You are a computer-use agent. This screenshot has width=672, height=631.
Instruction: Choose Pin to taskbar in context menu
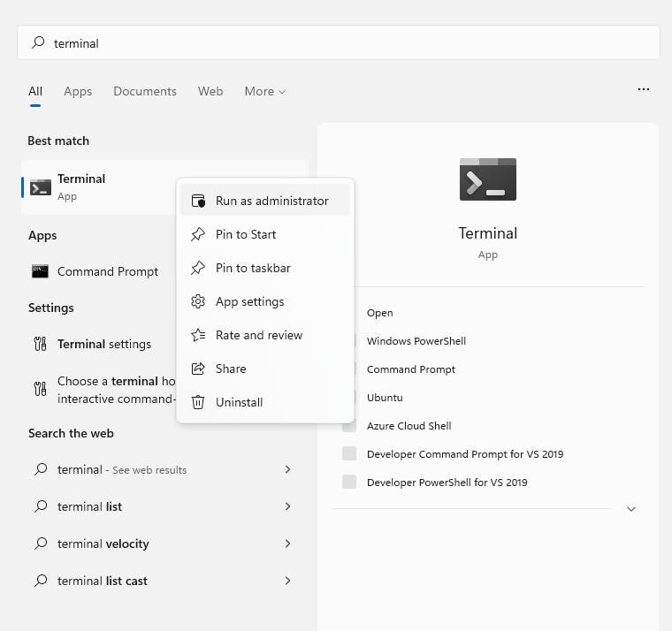(253, 268)
